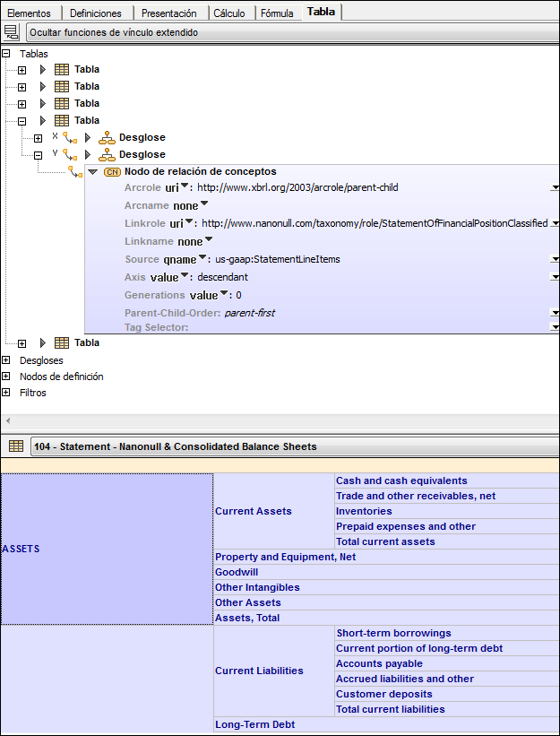Switch to the Presentación tab
The image size is (560, 736).
tap(169, 13)
